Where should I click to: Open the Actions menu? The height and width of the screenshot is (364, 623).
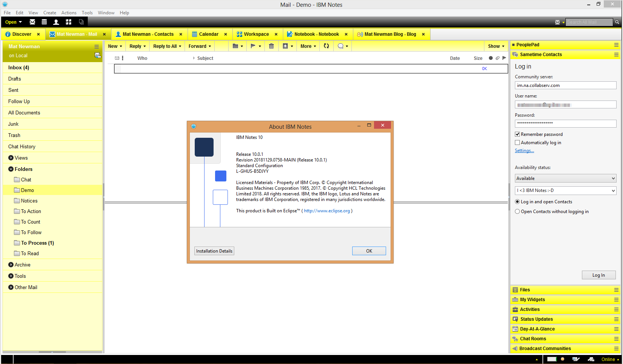(69, 12)
